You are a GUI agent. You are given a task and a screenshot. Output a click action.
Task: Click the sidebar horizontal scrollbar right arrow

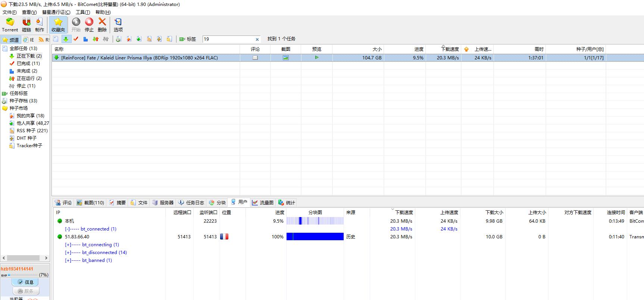pos(46,258)
